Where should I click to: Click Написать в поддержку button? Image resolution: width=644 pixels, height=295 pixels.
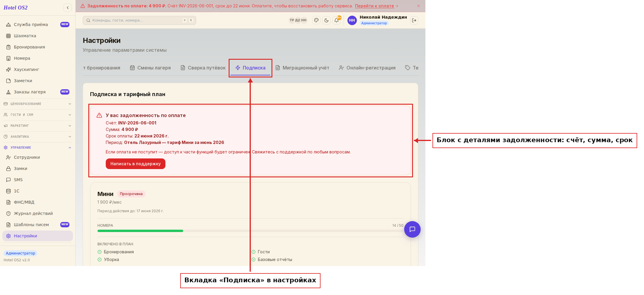[x=136, y=164]
